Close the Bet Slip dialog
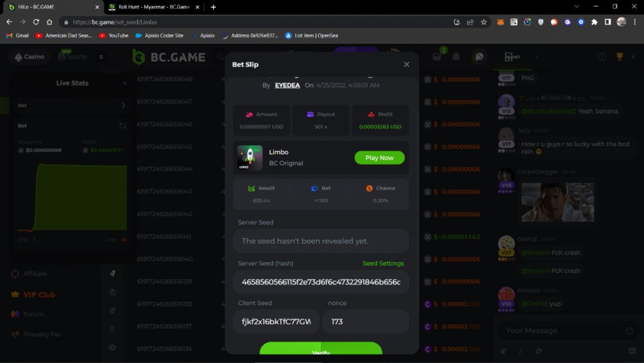The image size is (644, 363). [x=406, y=64]
